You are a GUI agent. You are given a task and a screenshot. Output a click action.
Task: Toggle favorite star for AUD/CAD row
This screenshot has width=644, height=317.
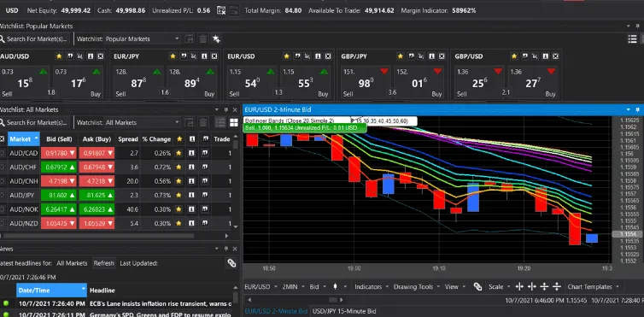click(179, 153)
